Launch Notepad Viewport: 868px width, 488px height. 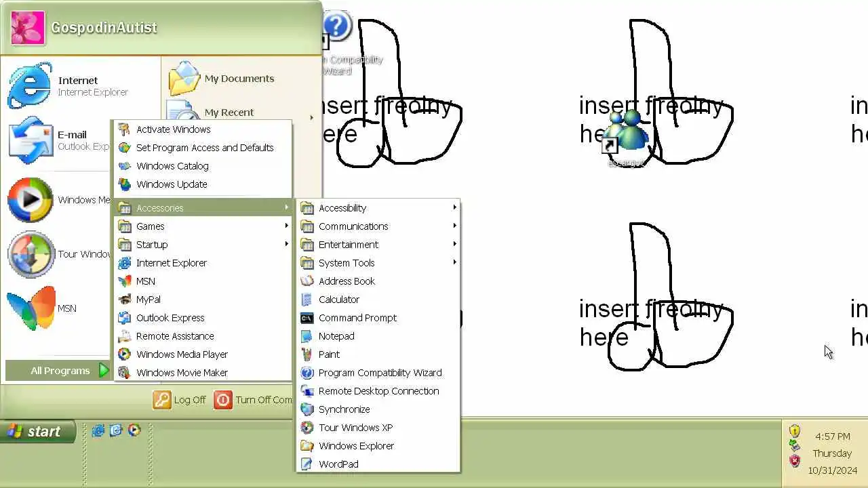pos(378,336)
